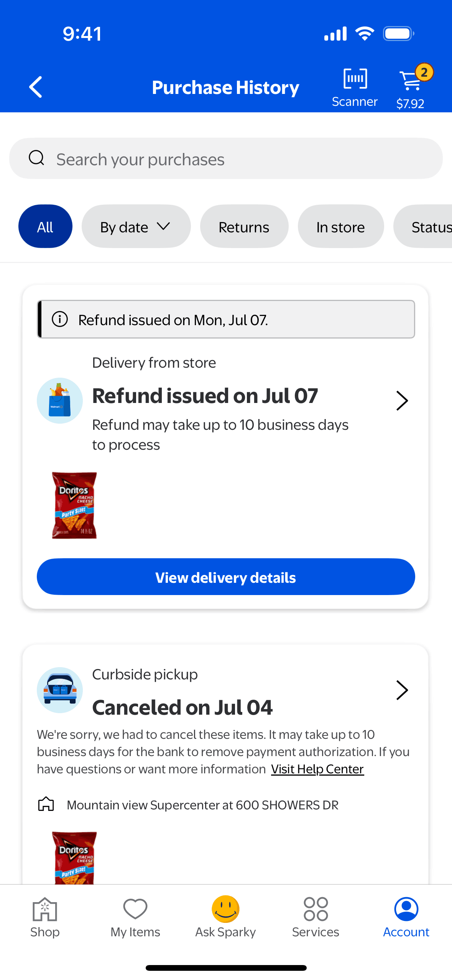Follow the Visit Help Center link
Image resolution: width=452 pixels, height=980 pixels.
tap(317, 769)
